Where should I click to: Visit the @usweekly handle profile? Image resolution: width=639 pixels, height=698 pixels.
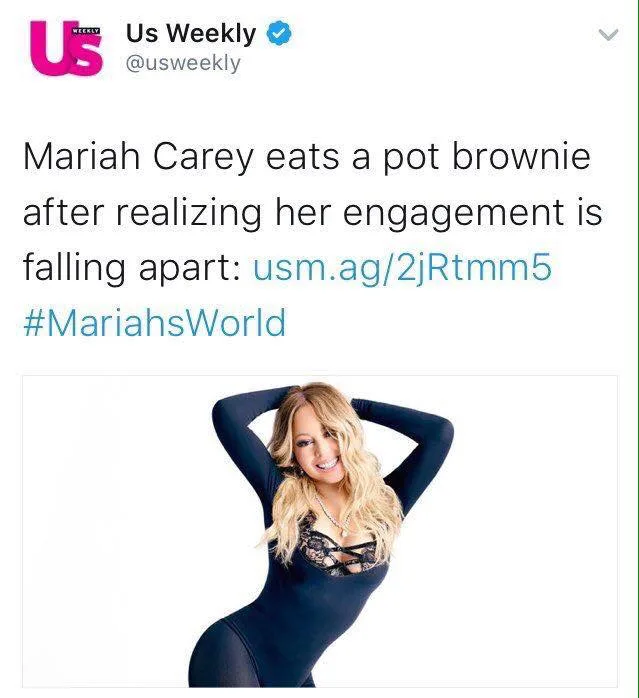pyautogui.click(x=183, y=63)
